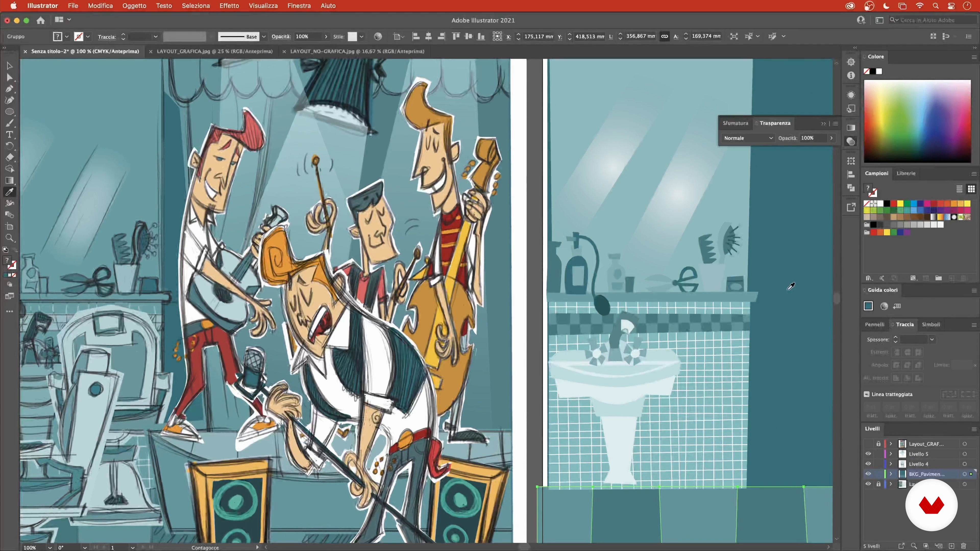This screenshot has width=980, height=551.
Task: Switch to the Pennelli tab
Action: (874, 325)
